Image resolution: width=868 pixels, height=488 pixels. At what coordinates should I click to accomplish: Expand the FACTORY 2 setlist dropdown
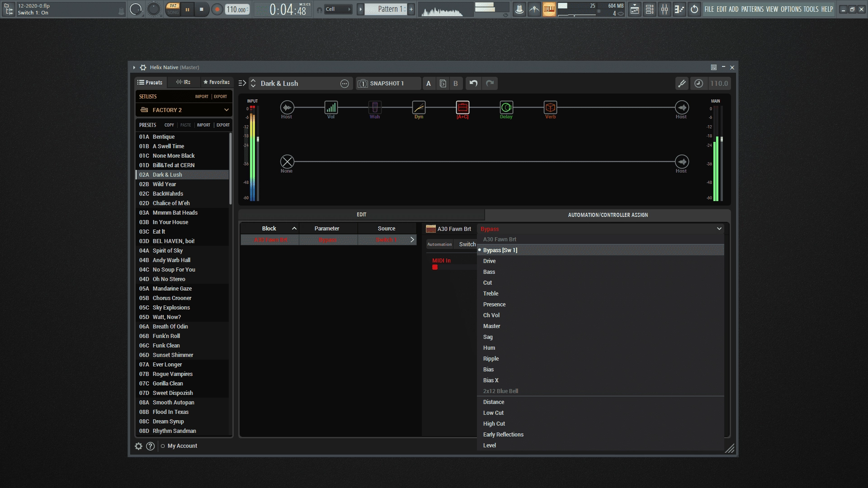(226, 110)
